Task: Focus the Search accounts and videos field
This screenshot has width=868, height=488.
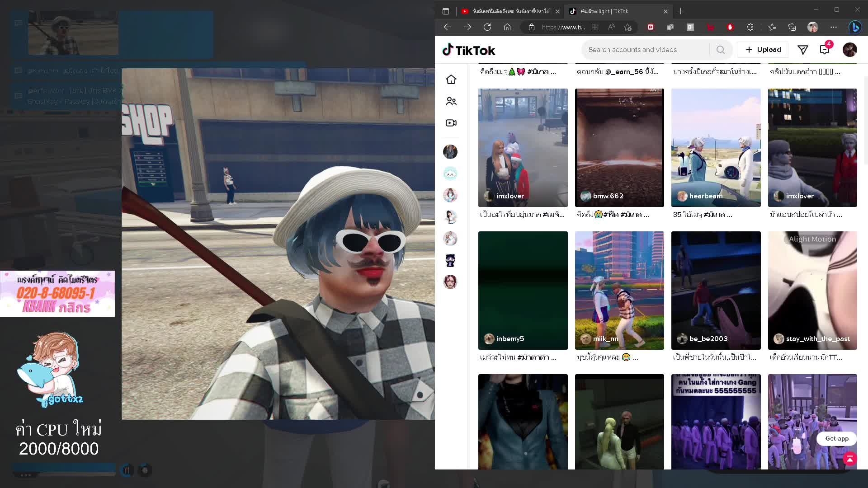Action: pyautogui.click(x=646, y=50)
